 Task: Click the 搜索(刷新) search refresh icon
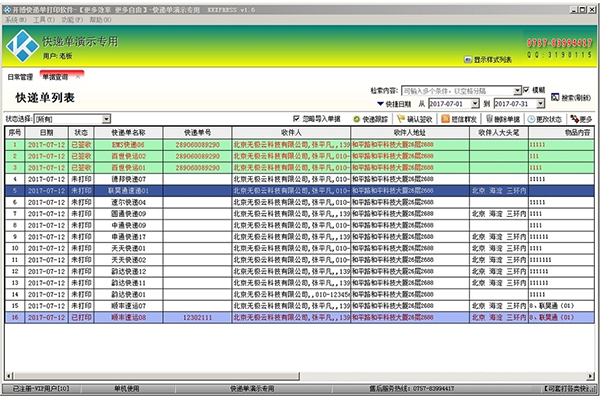pyautogui.click(x=554, y=97)
